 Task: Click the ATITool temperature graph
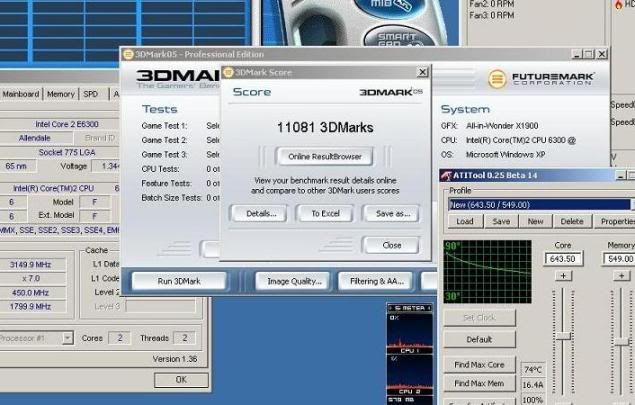tap(487, 271)
